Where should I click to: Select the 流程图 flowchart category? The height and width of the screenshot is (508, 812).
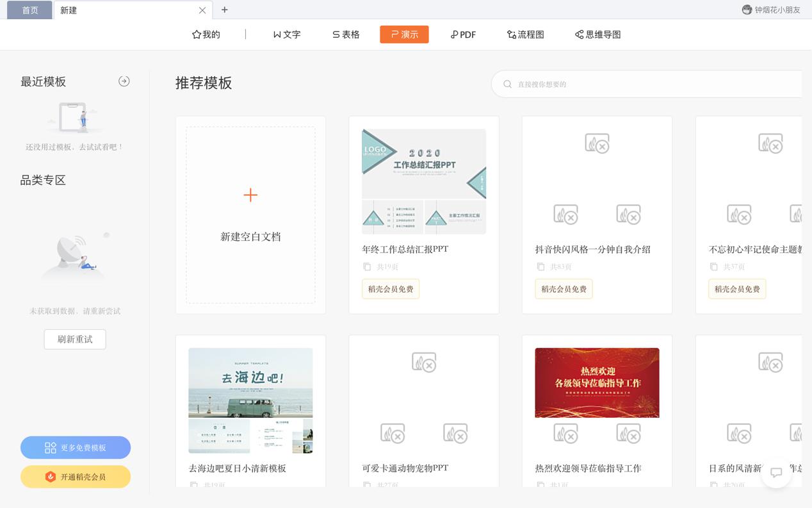[x=526, y=35]
